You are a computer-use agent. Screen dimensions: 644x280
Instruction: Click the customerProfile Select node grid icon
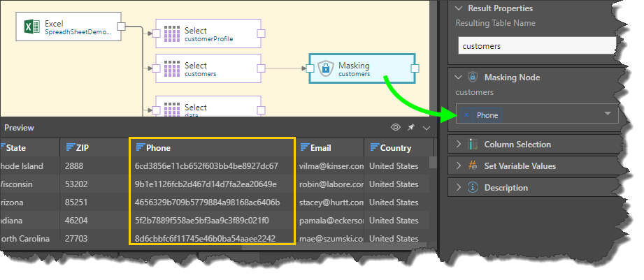pyautogui.click(x=171, y=34)
